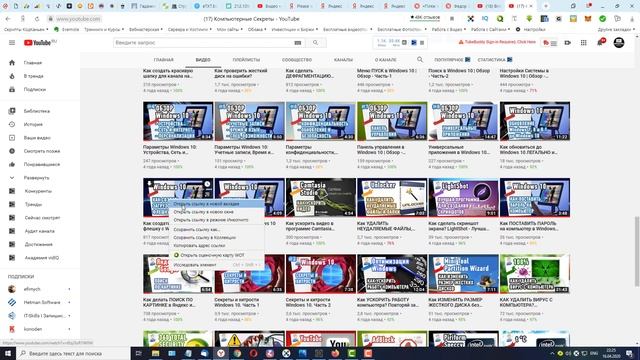Open Task View on the taskbar
640x360 pixels.
pos(138,353)
